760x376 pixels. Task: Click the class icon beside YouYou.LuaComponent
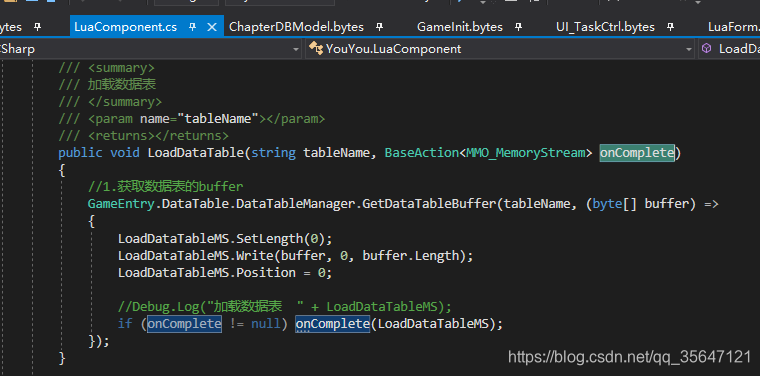[316, 48]
